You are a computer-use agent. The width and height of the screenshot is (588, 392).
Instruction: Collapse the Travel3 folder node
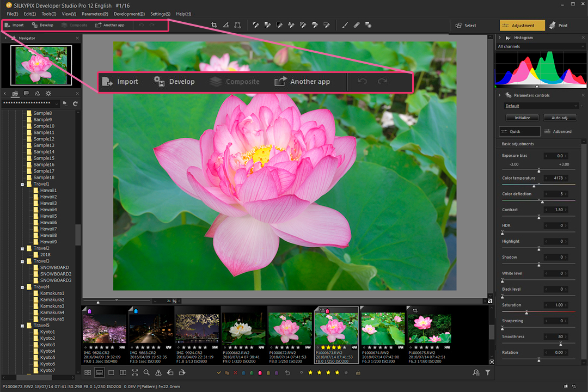[x=22, y=261]
